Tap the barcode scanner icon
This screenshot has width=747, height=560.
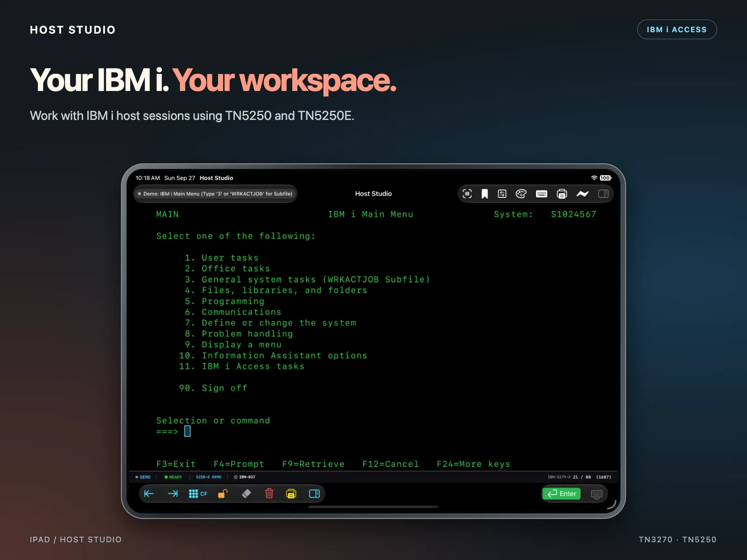pyautogui.click(x=467, y=194)
